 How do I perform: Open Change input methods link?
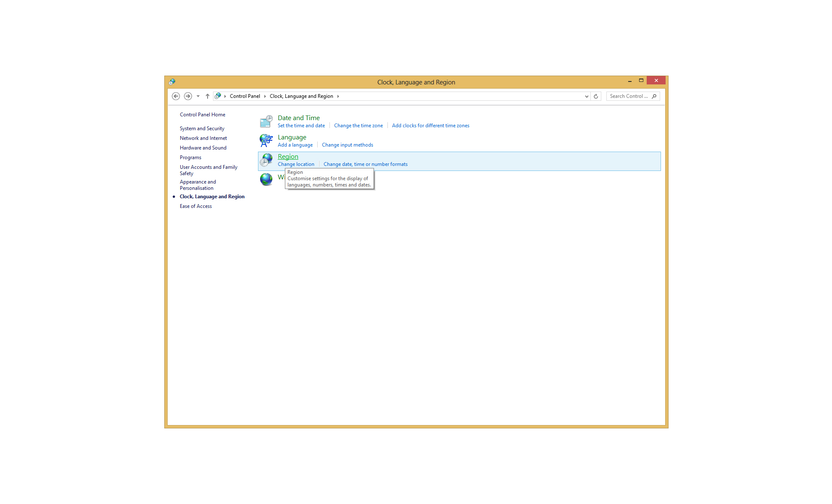click(x=348, y=145)
